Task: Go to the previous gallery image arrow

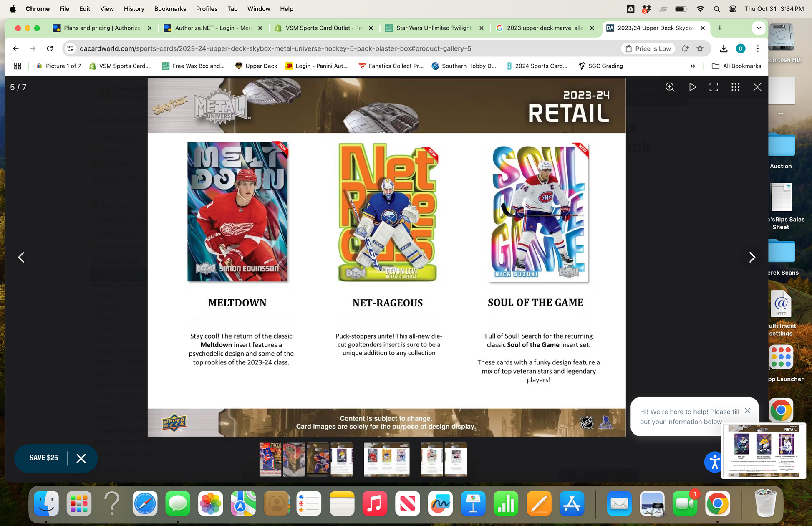Action: 21,257
